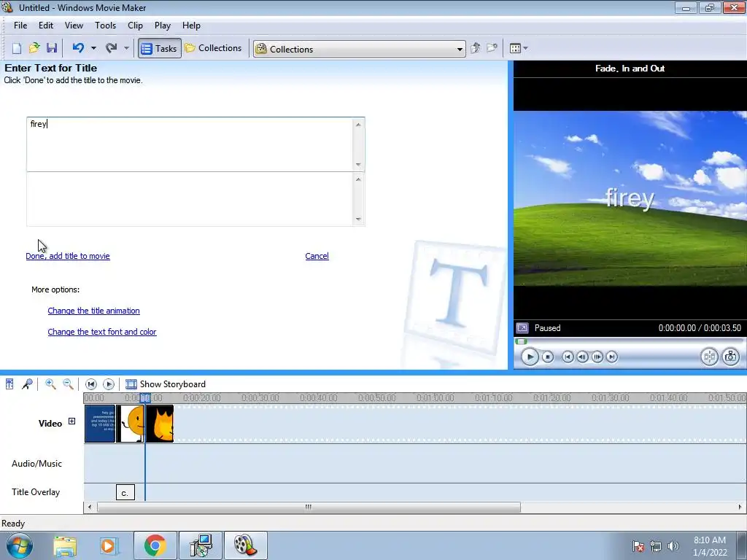Toggle the Tasks pane button
This screenshot has height=560, width=747.
[160, 48]
